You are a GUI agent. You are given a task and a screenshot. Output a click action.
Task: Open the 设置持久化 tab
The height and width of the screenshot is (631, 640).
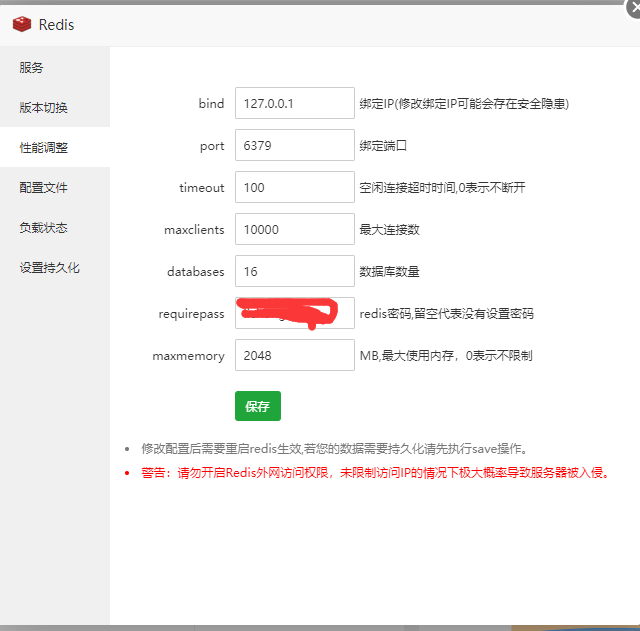55,267
